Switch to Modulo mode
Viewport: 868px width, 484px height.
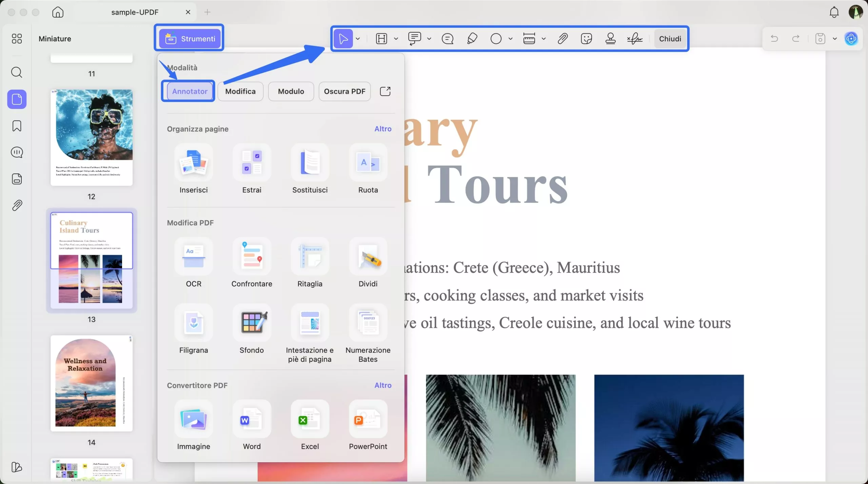coord(291,91)
